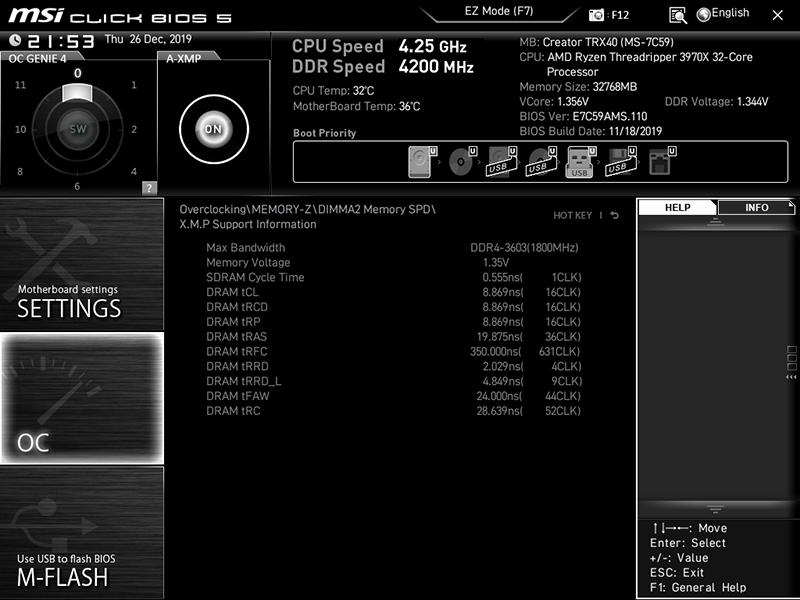Click the 24.000ns tFAW timing value
800x600 pixels.
coord(499,395)
